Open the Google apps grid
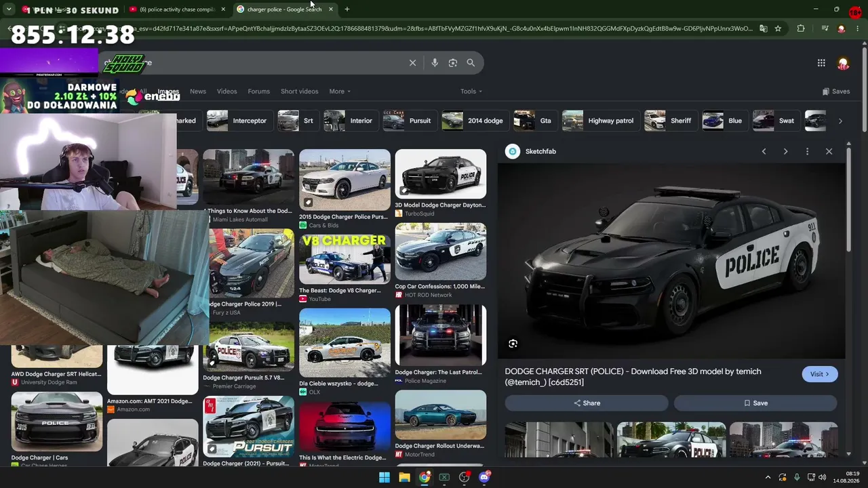The height and width of the screenshot is (488, 868). [821, 63]
